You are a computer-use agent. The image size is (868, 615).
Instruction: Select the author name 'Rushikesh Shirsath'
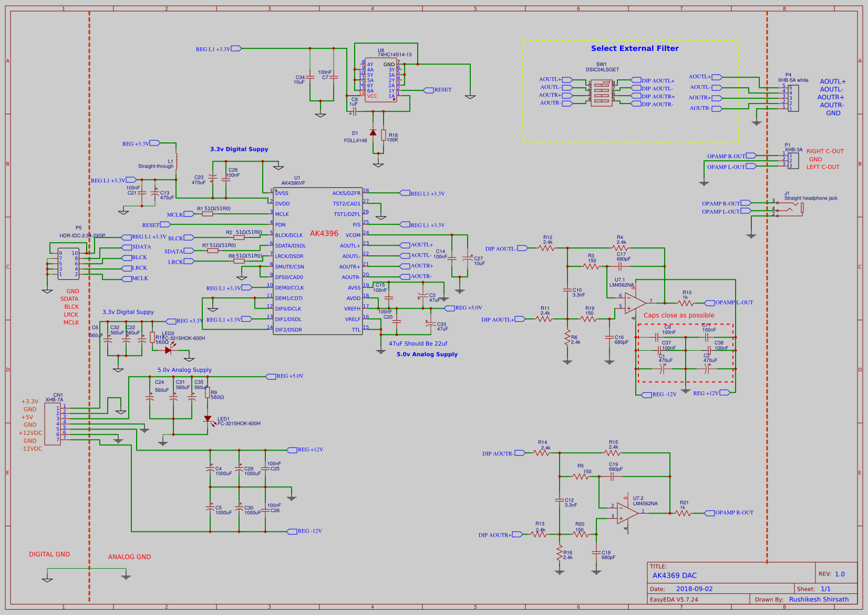tap(819, 600)
